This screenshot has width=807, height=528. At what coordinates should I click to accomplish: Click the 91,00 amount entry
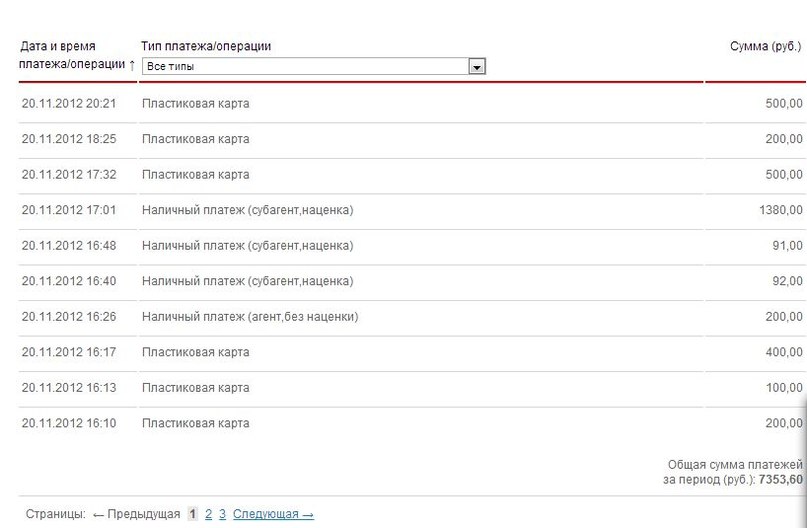coord(787,245)
